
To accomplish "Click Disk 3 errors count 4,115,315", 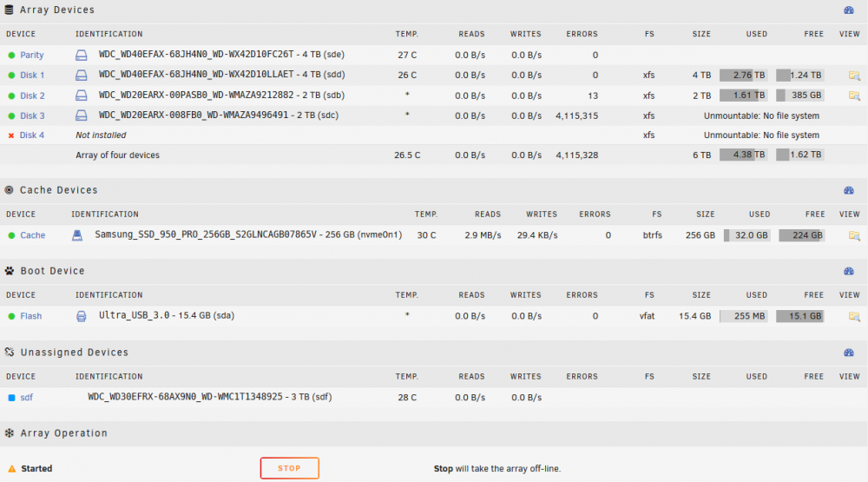I will pyautogui.click(x=577, y=116).
